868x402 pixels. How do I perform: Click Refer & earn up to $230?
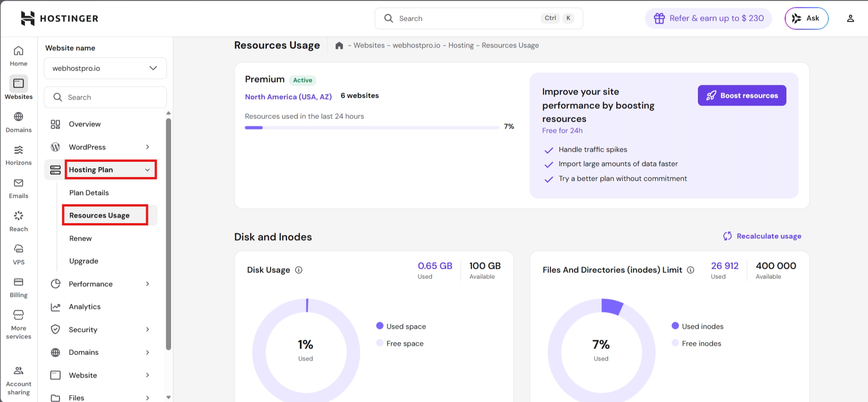(709, 18)
